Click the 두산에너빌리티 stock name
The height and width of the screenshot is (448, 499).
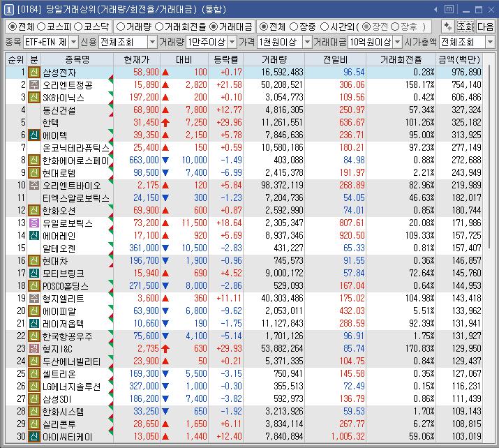click(x=72, y=361)
